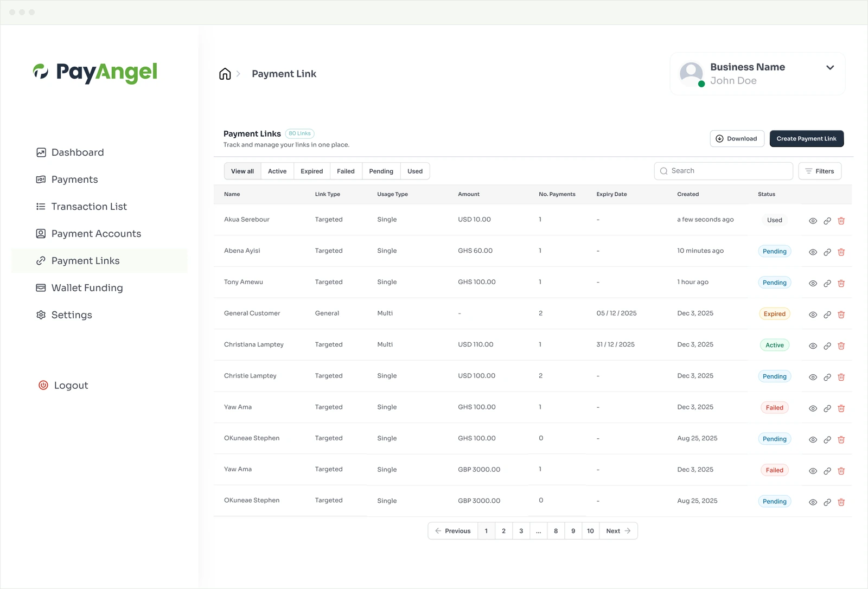The width and height of the screenshot is (868, 589).
Task: Switch to the Pending tab
Action: pyautogui.click(x=381, y=171)
